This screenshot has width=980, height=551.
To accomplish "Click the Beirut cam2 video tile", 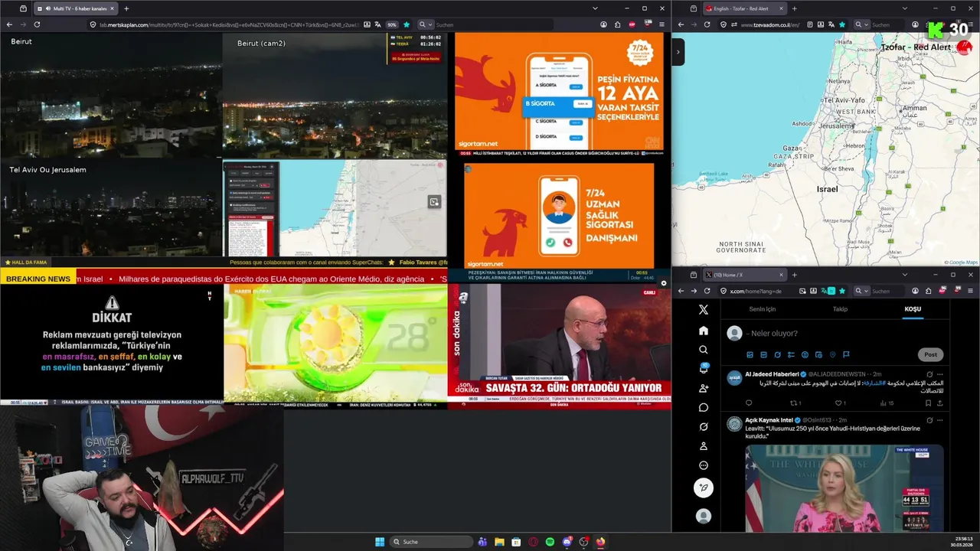I will (335, 96).
